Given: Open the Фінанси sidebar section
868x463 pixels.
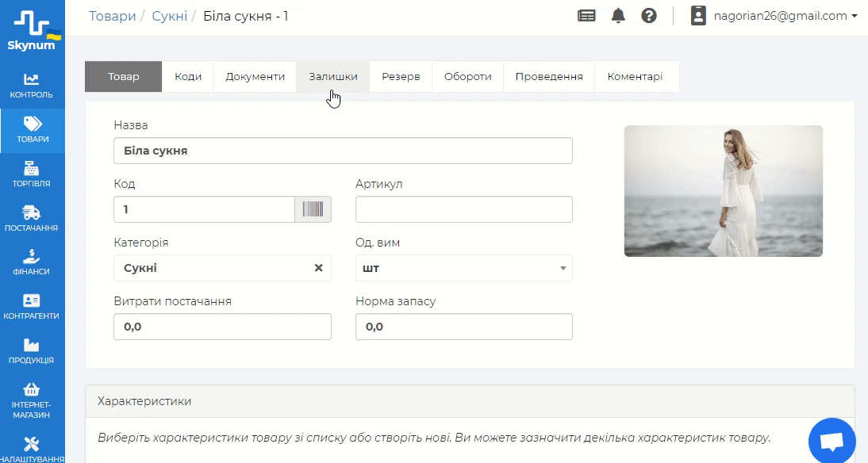Looking at the screenshot, I should 32,263.
